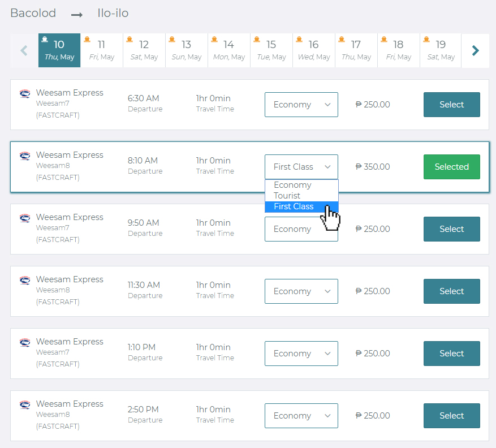Click the Ilo-ilo destination heading
The width and height of the screenshot is (496, 448).
[x=113, y=13]
